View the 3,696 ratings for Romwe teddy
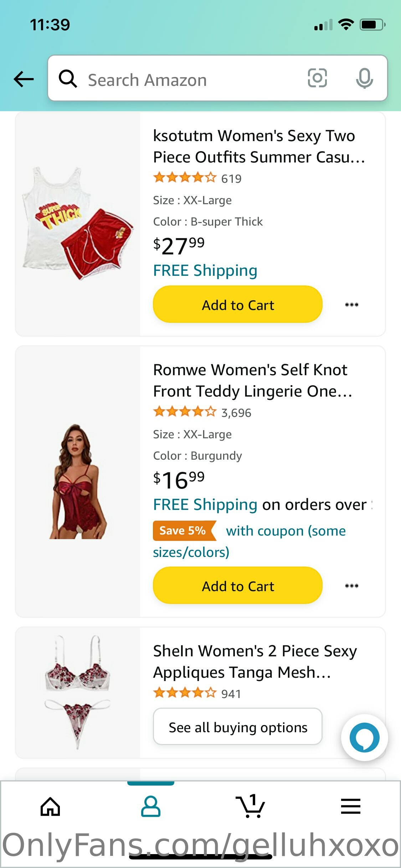The image size is (401, 868). point(236,413)
